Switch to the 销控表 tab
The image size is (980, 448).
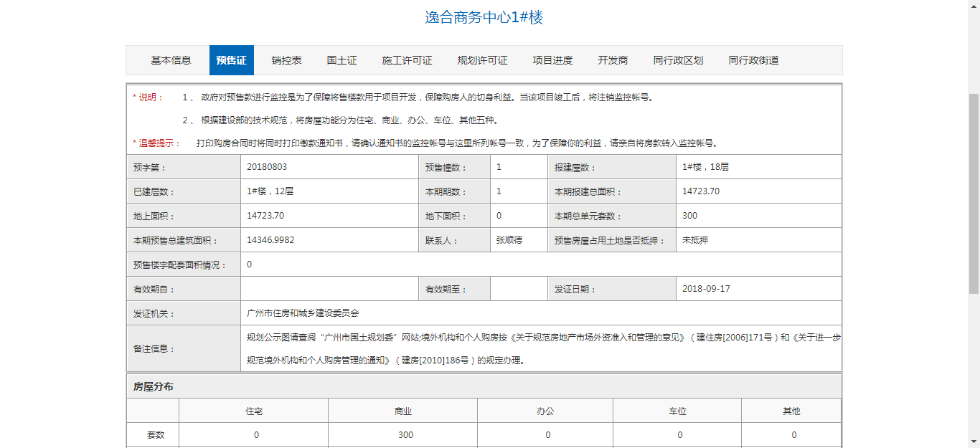(x=286, y=60)
